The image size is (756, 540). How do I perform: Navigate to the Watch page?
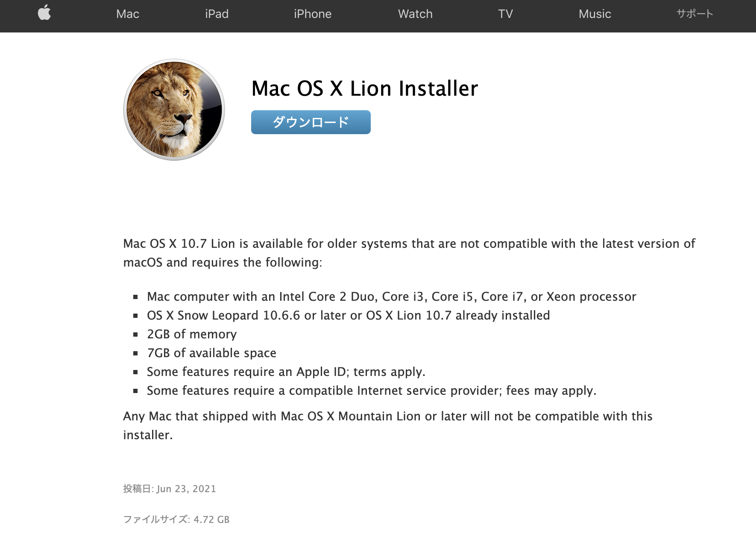415,14
